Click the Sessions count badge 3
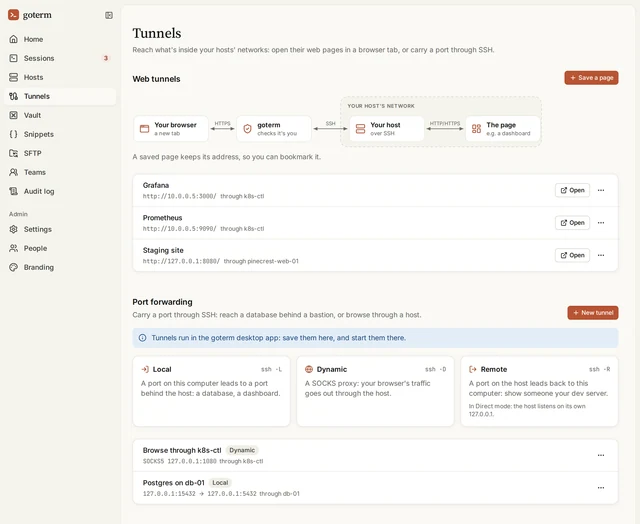The width and height of the screenshot is (640, 524). [x=106, y=58]
